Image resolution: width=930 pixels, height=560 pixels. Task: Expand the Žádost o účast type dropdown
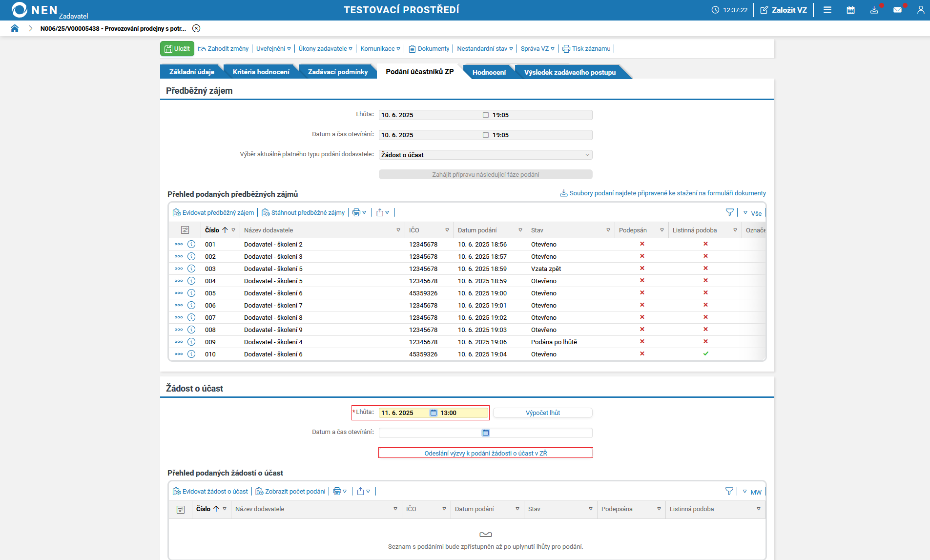point(587,155)
